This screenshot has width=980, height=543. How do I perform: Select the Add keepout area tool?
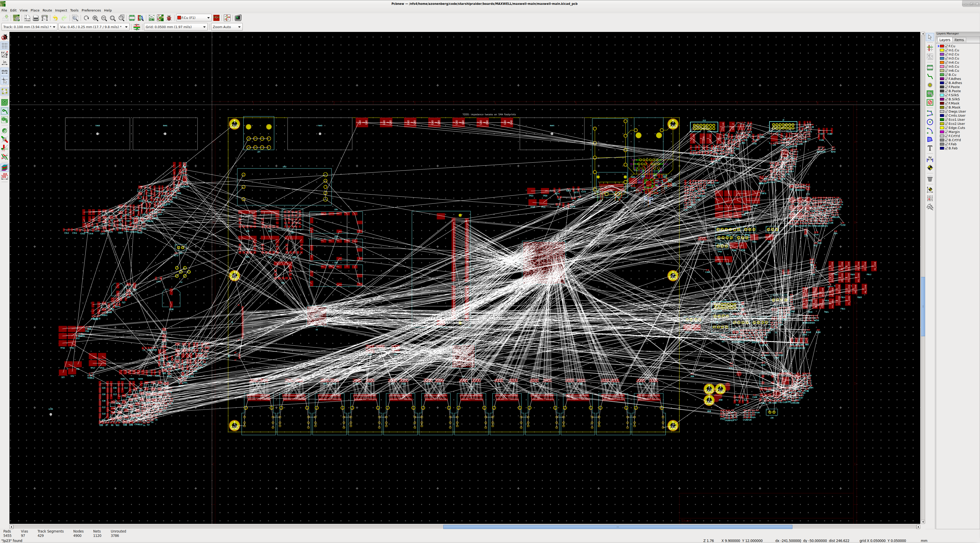930,102
